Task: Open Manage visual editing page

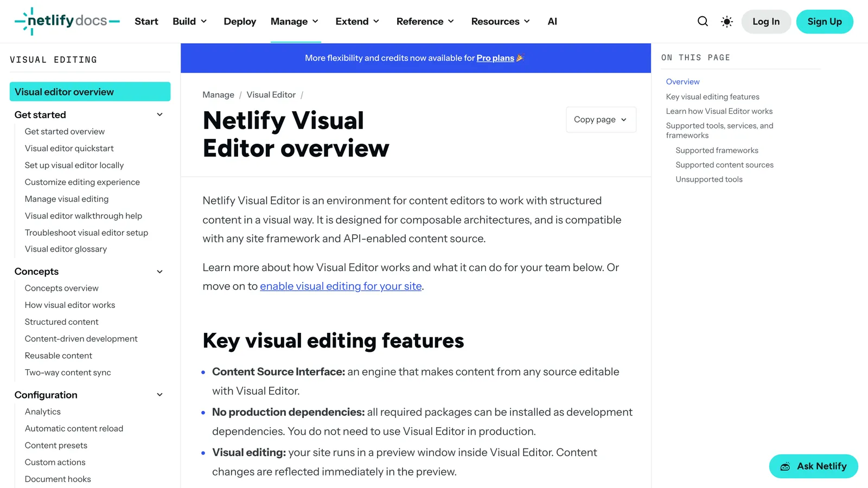Action: pyautogui.click(x=67, y=199)
